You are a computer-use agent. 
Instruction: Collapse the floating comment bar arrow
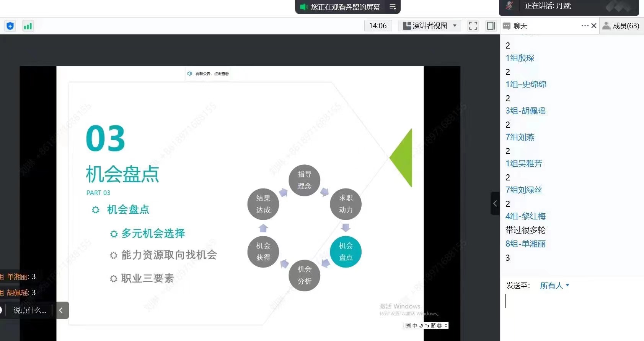coord(61,310)
